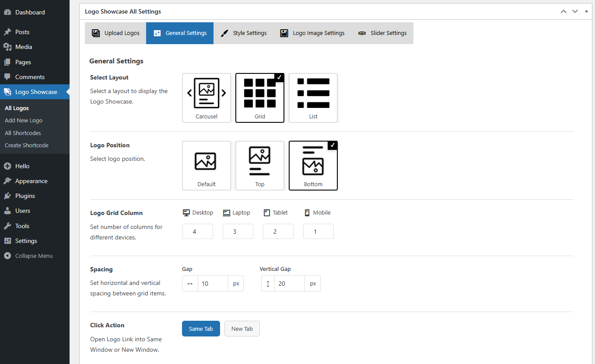Click the Collapse Menu arrow icon
The height and width of the screenshot is (364, 595).
[x=7, y=256]
